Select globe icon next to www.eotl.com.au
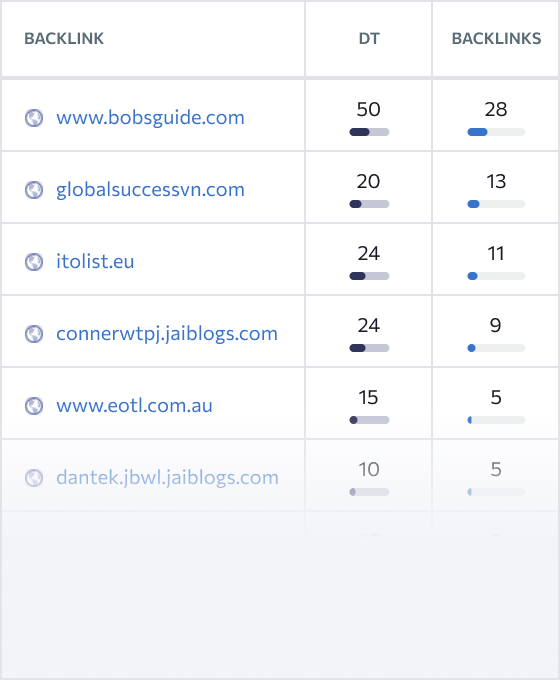Screen dimensions: 560x680 pyautogui.click(x=34, y=405)
